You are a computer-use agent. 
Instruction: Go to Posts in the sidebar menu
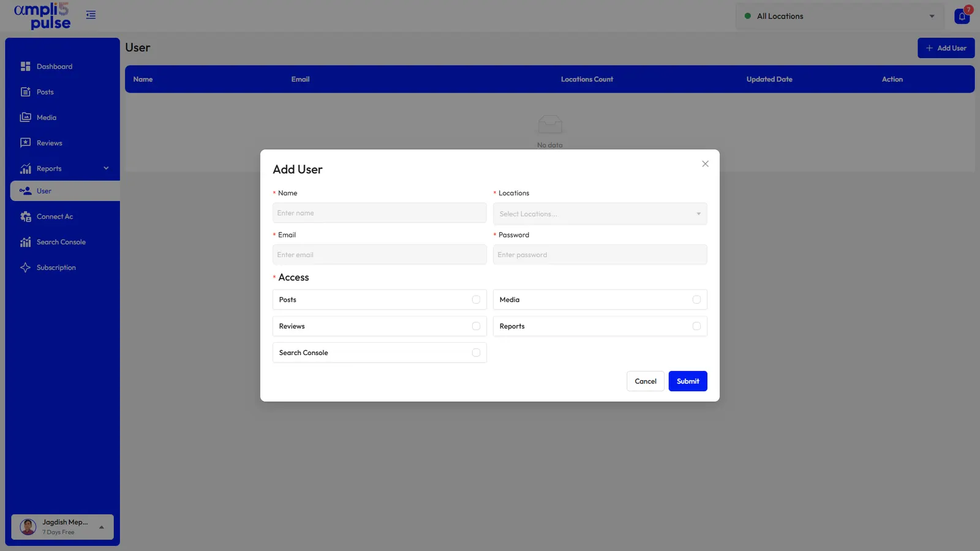45,92
